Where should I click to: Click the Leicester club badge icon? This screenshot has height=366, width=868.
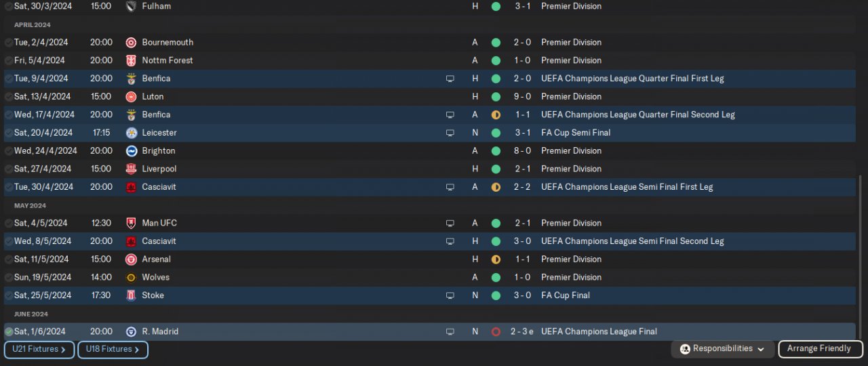131,133
